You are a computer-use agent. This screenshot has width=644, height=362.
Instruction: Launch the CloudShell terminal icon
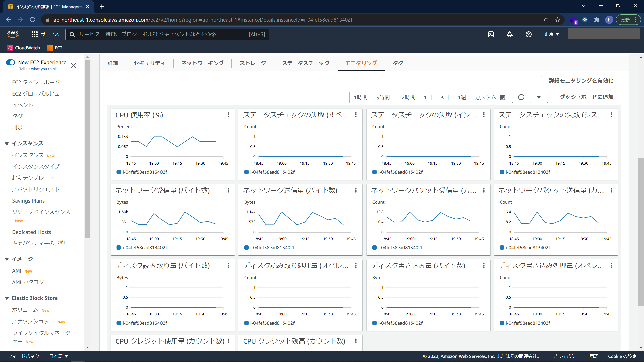[x=491, y=34]
